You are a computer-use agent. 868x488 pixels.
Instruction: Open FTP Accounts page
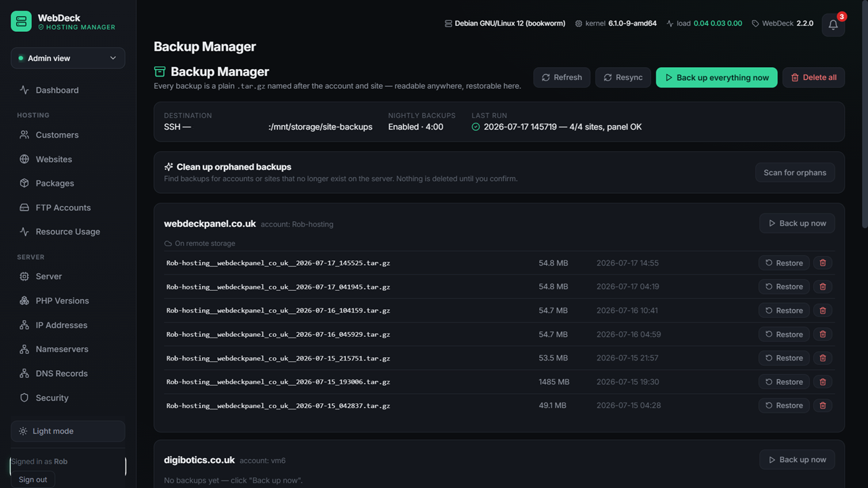(x=68, y=207)
